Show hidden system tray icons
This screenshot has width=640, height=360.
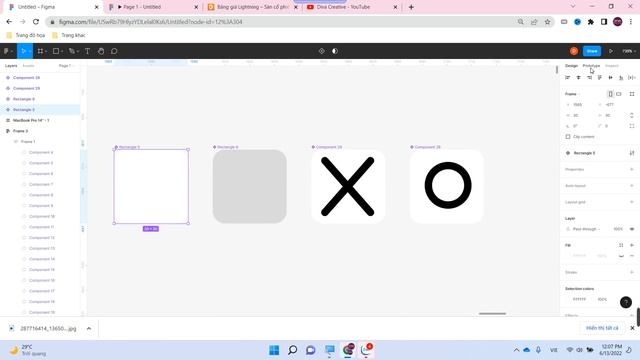pyautogui.click(x=516, y=350)
